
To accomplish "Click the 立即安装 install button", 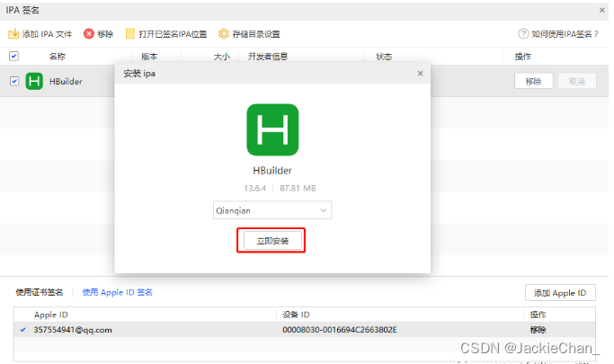I will pyautogui.click(x=272, y=241).
